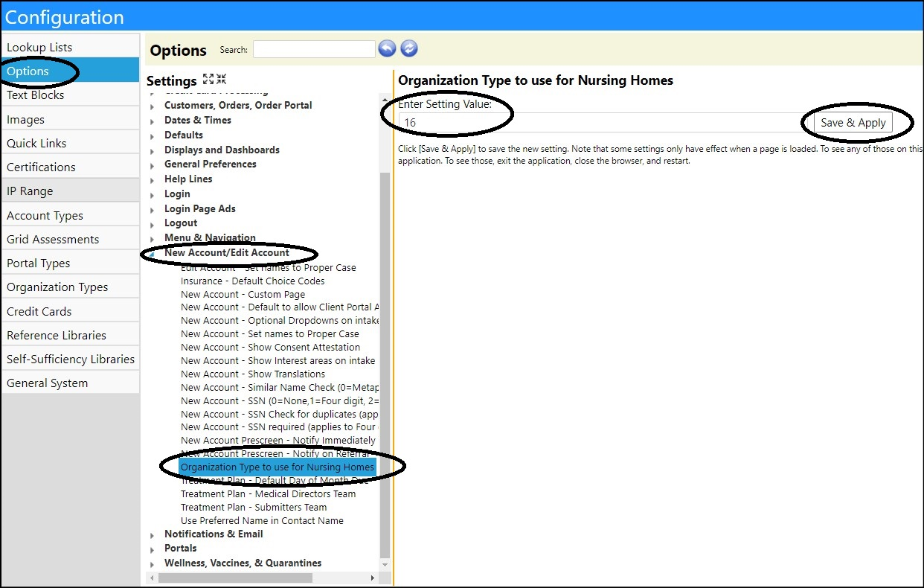Select Treatment Plan - Submitters Team
Viewport: 924px width, 588px height.
[x=254, y=507]
